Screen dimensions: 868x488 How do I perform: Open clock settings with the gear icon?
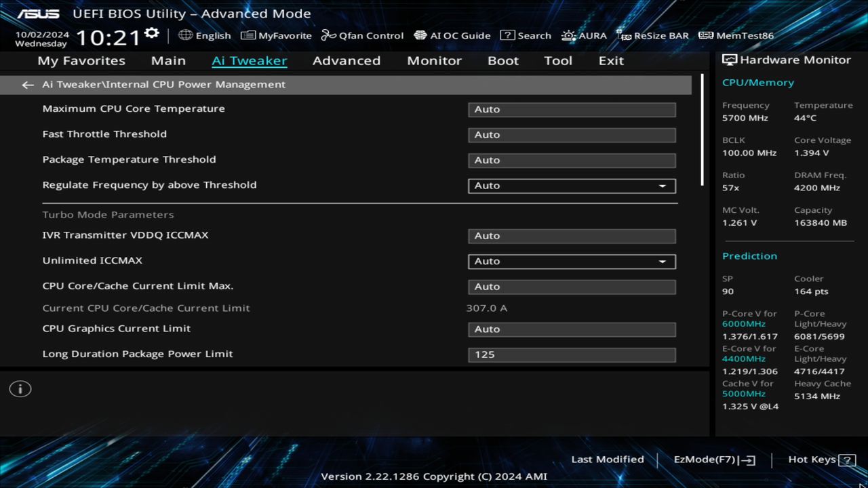152,32
